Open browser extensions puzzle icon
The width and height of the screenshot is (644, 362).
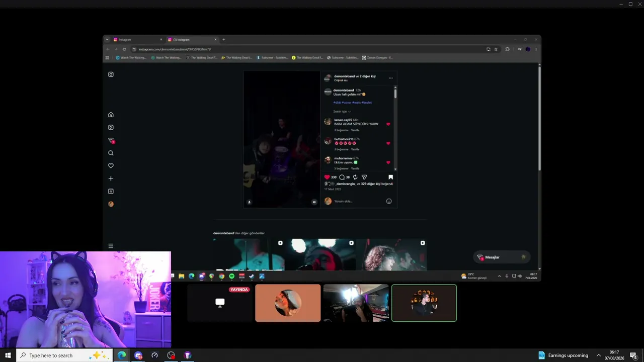tap(507, 49)
